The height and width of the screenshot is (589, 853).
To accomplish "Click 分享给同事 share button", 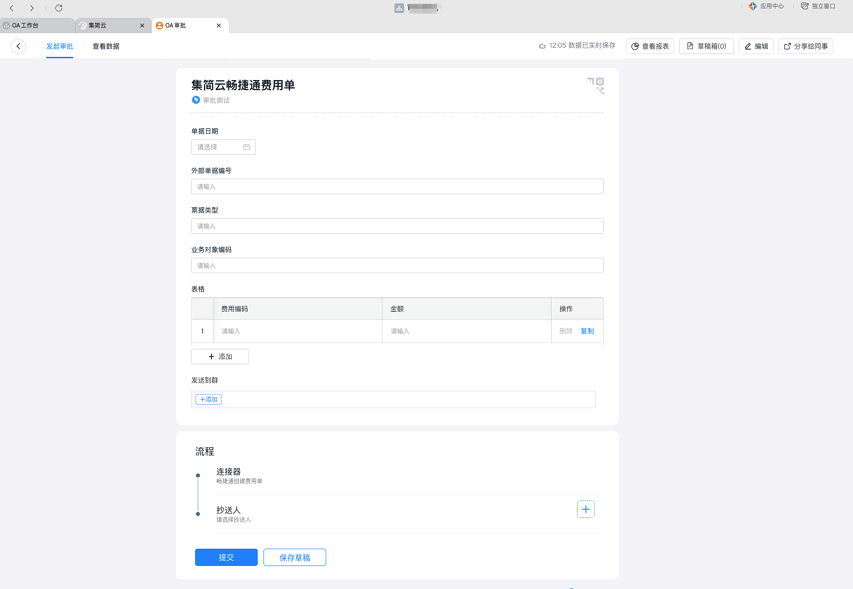I will coord(806,46).
